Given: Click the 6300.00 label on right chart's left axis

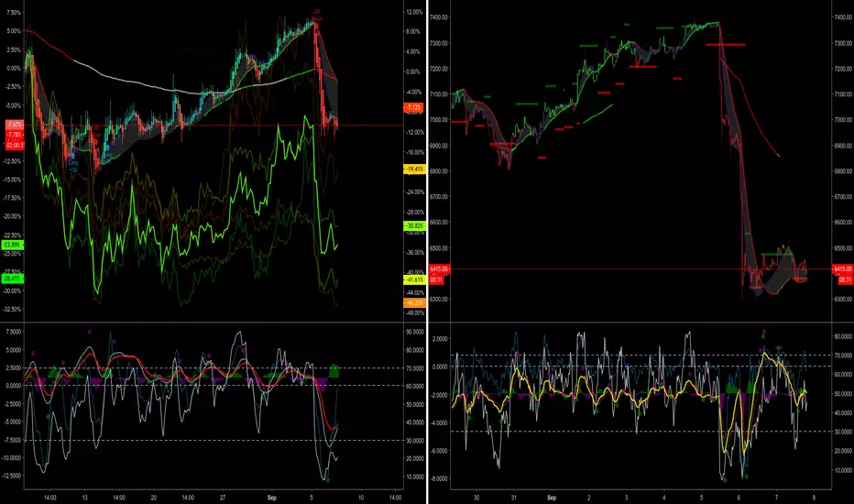Looking at the screenshot, I should 439,299.
